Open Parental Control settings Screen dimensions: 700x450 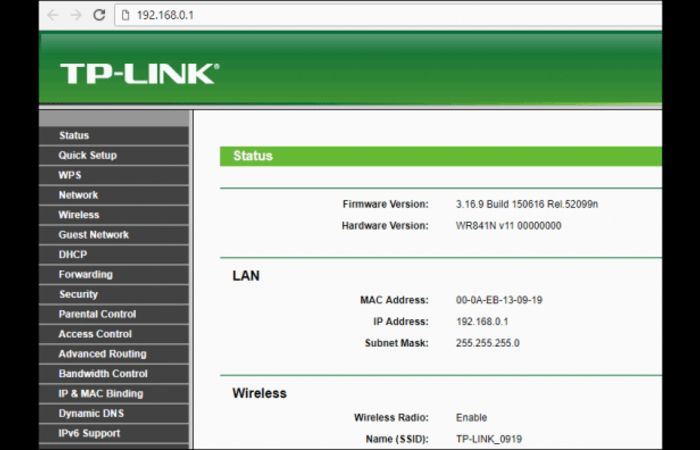[114, 314]
